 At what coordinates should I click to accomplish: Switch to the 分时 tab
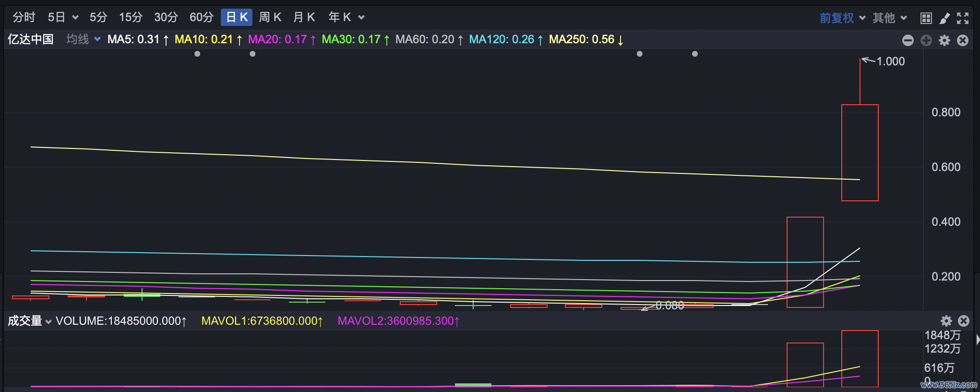(x=24, y=17)
